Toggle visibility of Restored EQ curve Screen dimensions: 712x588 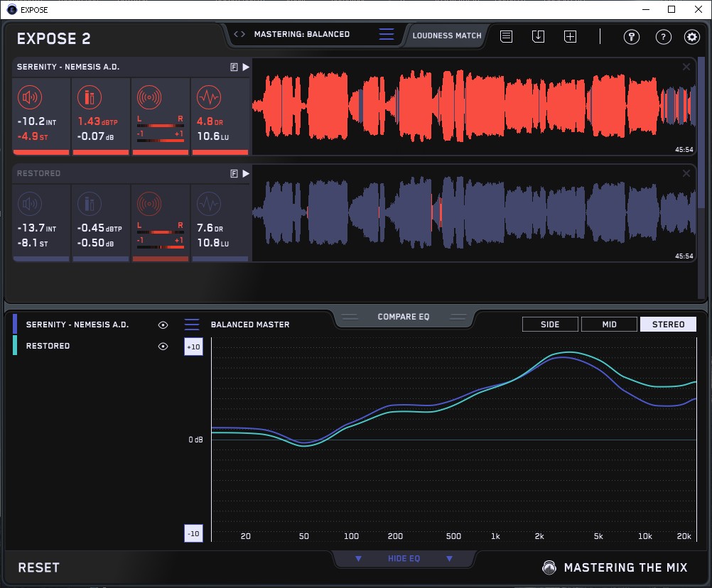[163, 346]
